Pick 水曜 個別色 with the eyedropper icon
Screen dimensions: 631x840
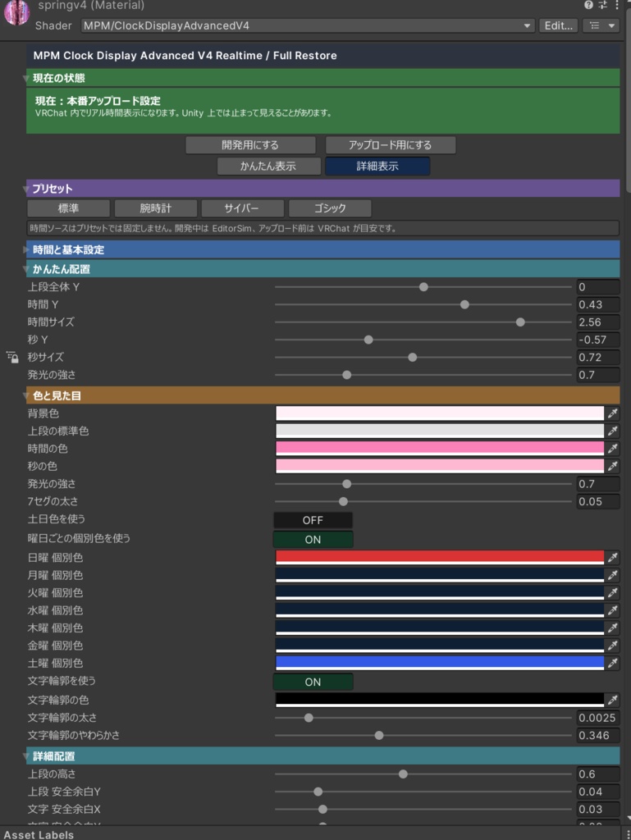click(x=613, y=610)
